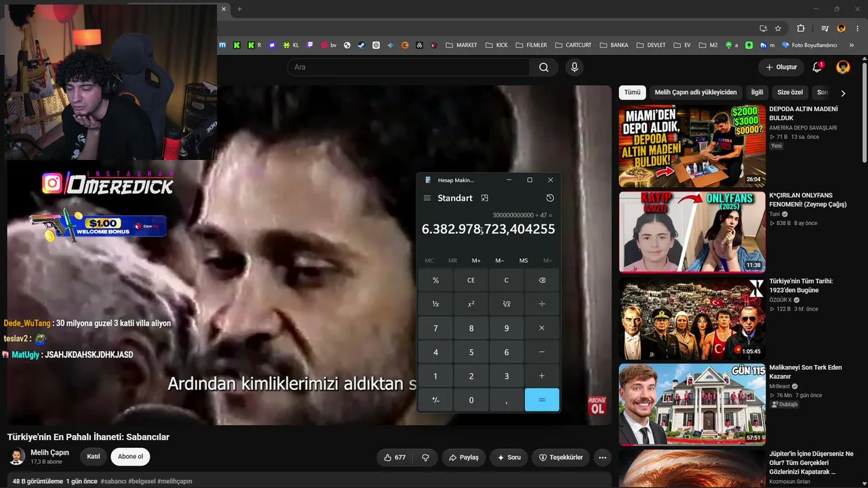Click the square root key
868x488 pixels.
coord(507,304)
